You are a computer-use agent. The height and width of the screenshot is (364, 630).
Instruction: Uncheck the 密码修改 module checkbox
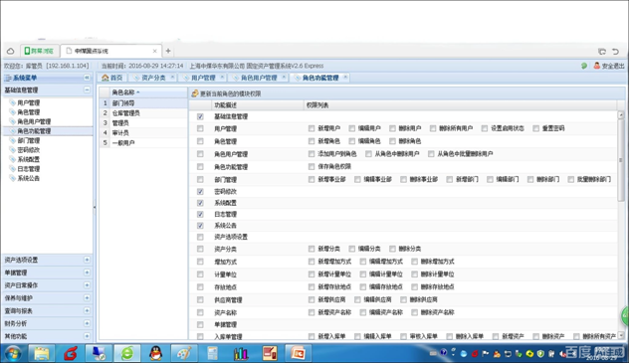[200, 192]
